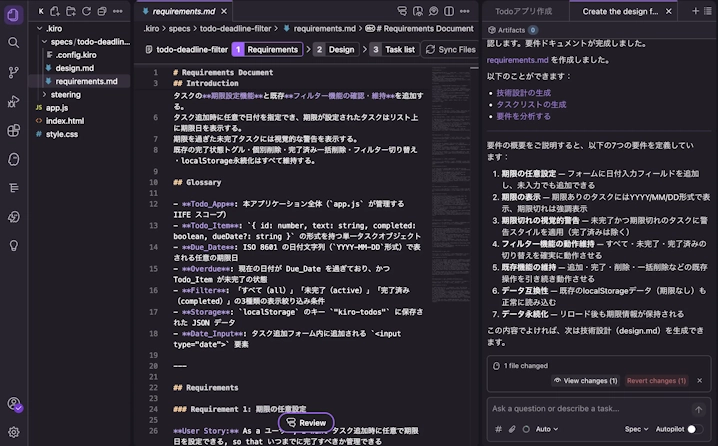Click View changes (1) button

[586, 381]
